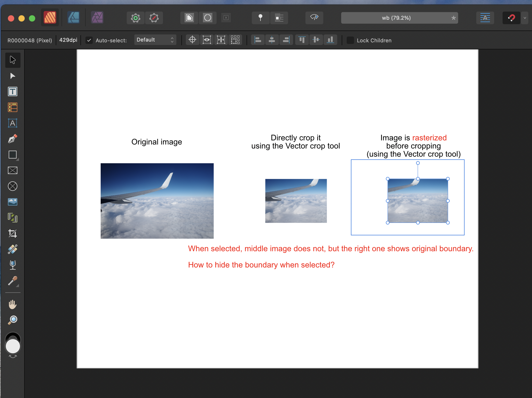Select the rasterized image on the canvas
Viewport: 532px width, 398px height.
(x=418, y=201)
